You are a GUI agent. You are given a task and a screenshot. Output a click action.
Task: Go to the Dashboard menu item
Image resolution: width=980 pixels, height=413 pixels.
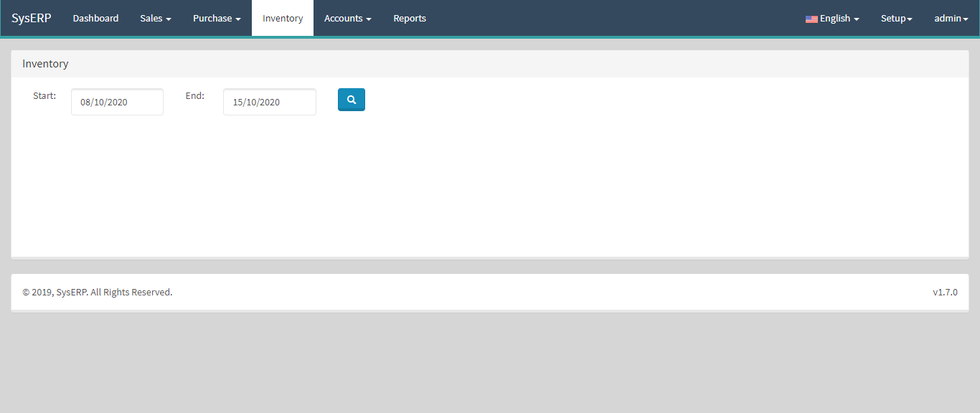tap(95, 18)
